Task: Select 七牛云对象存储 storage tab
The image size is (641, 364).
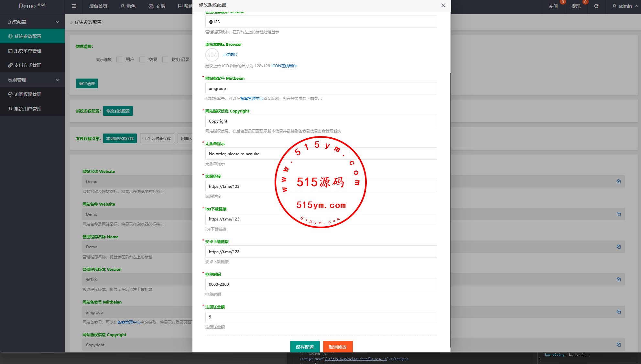Action: point(157,138)
